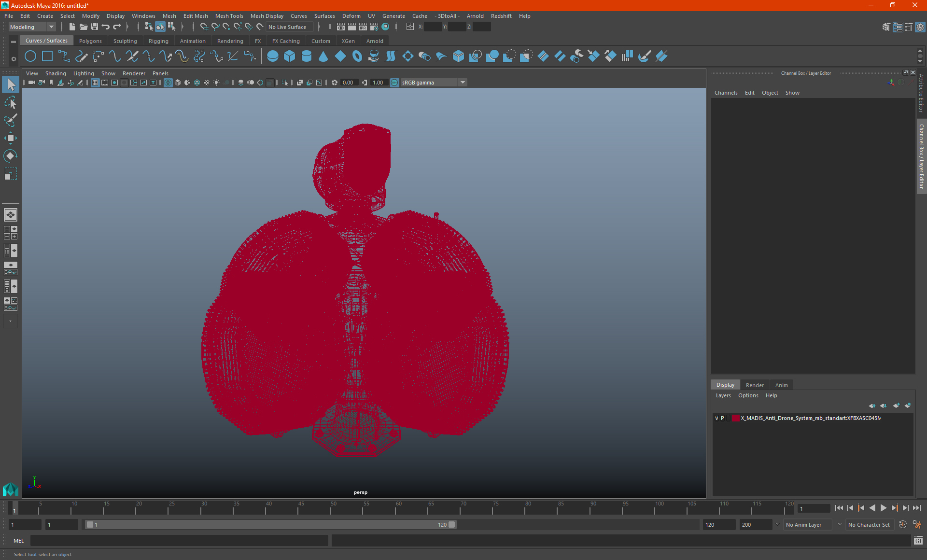Click the MEL command input field
The width and height of the screenshot is (927, 560).
point(179,541)
